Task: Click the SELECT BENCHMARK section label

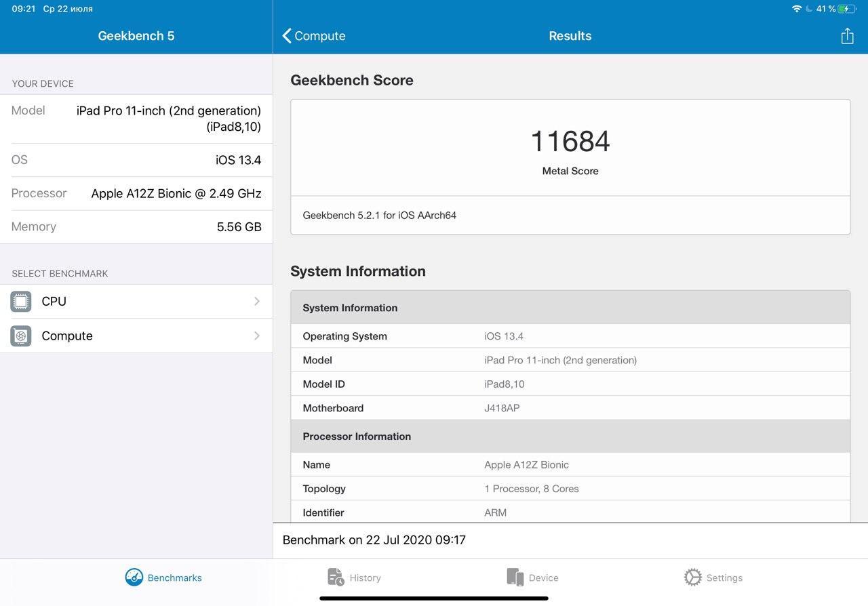Action: [x=60, y=273]
